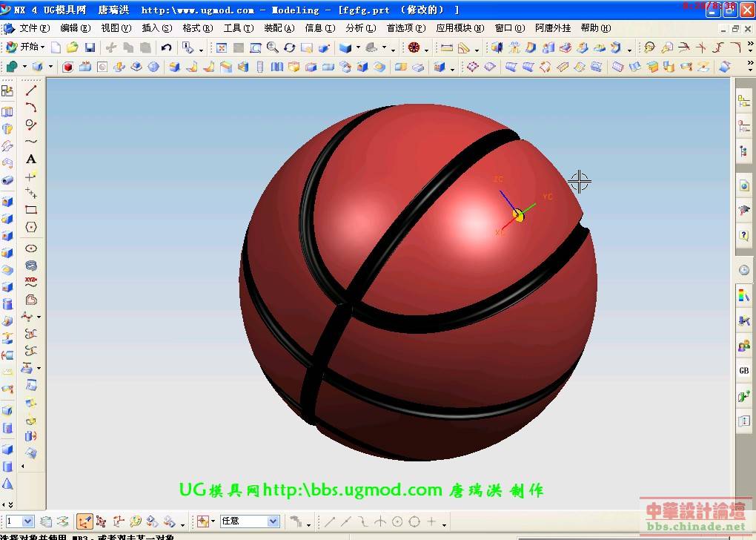Select the Line curve tool
Screen dimensions: 756x540
tap(31, 90)
